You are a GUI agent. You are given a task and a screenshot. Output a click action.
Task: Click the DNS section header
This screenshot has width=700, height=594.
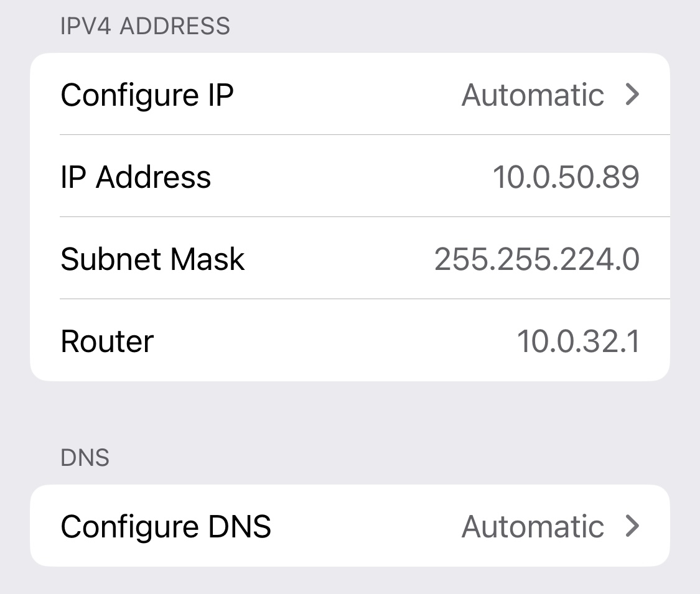point(85,457)
